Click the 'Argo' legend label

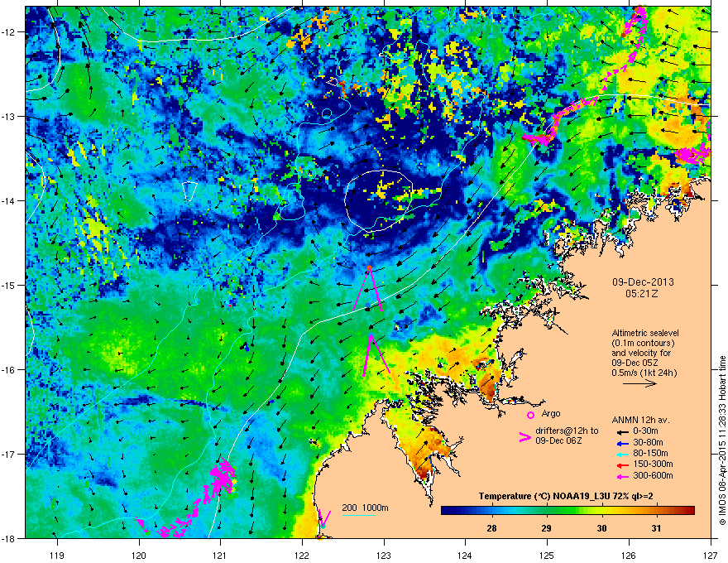point(551,413)
